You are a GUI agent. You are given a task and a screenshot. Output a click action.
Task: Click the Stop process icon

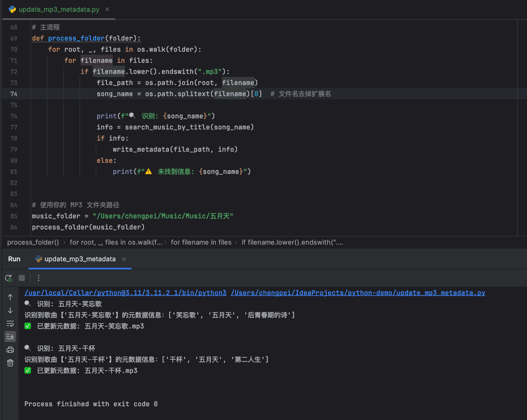(22, 278)
